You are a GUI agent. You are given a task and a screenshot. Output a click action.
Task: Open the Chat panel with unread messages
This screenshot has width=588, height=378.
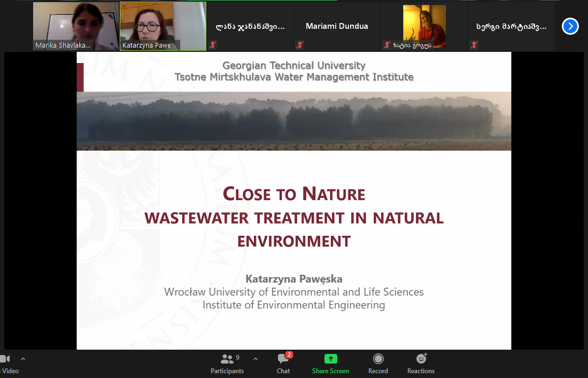[283, 364]
